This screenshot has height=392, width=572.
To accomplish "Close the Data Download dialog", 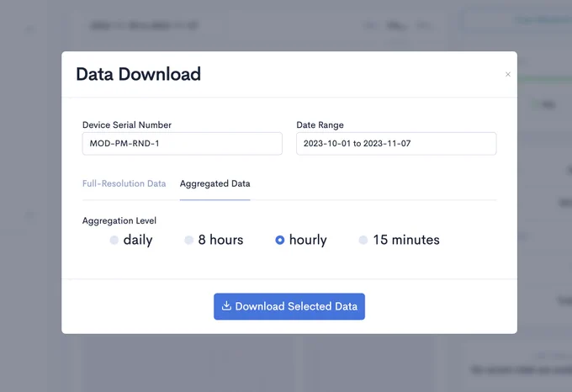I will coord(508,74).
